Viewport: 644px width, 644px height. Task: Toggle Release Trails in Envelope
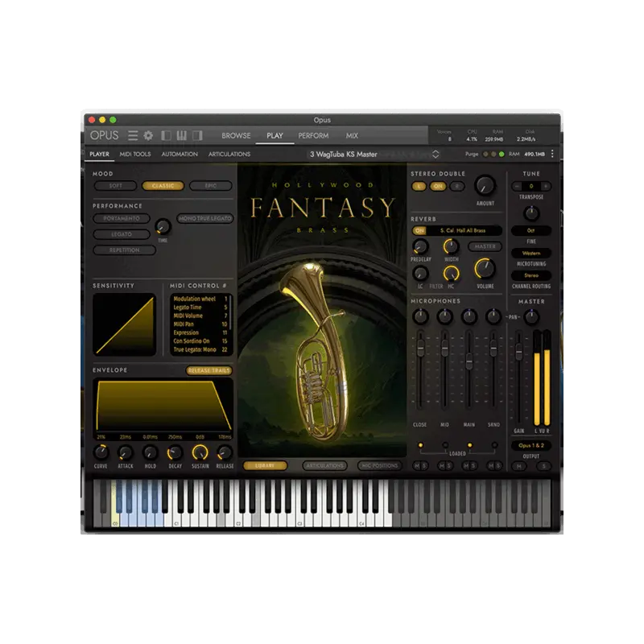pos(209,370)
